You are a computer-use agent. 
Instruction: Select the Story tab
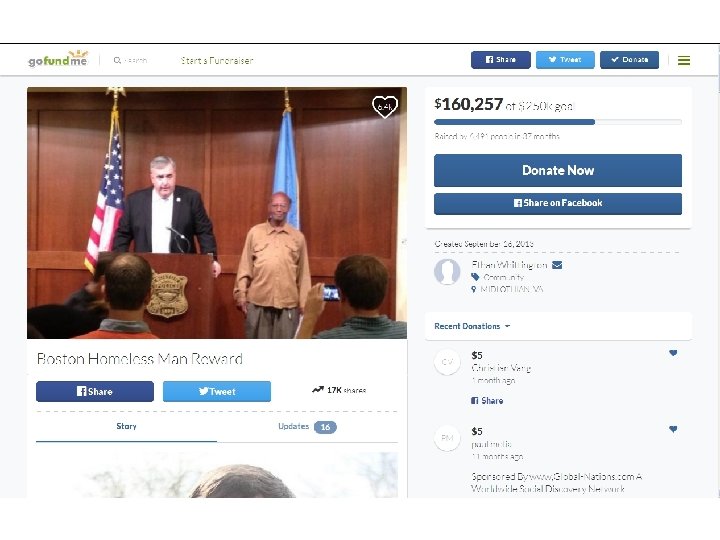(x=126, y=426)
